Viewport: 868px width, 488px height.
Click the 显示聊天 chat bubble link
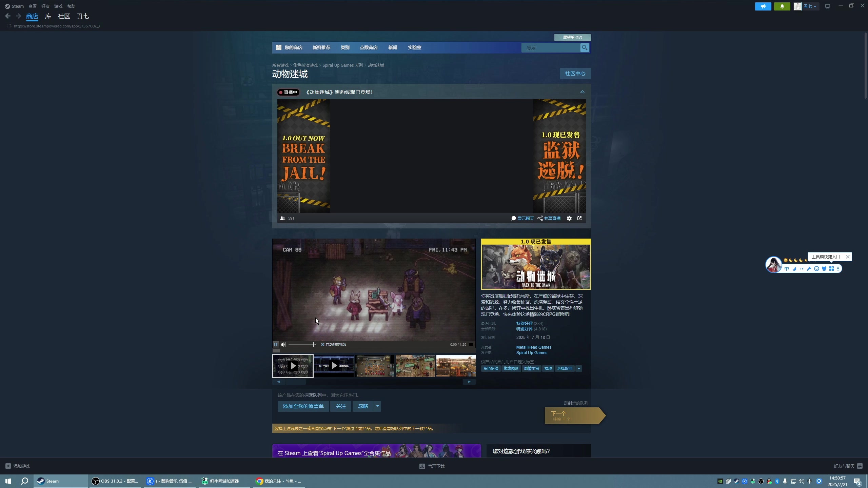(522, 218)
